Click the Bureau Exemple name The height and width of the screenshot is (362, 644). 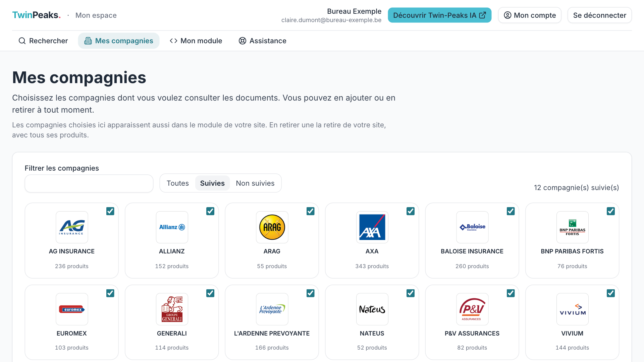pyautogui.click(x=354, y=11)
